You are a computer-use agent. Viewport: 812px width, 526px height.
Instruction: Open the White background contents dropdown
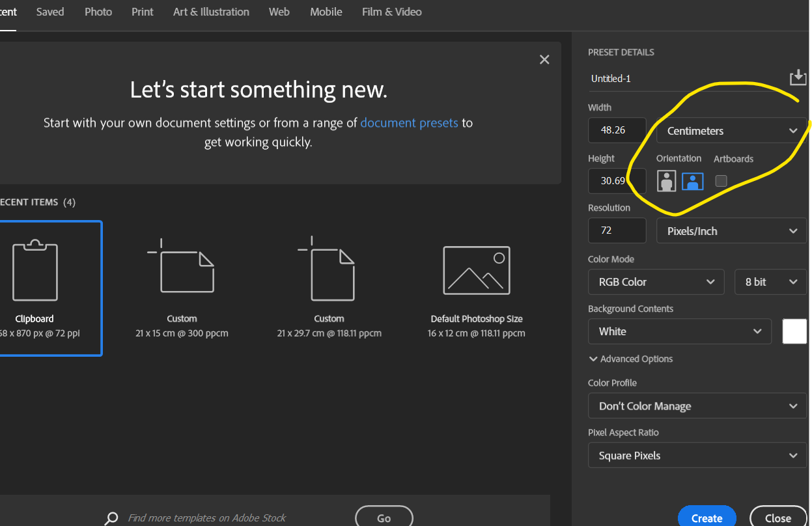click(680, 331)
